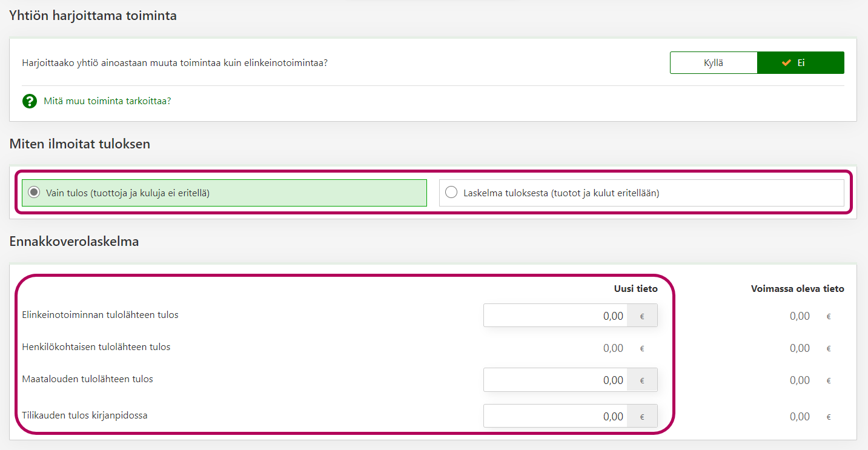
Task: Focus the Elinkeinotoiminnan tulolähteen tulos input field
Action: coord(555,316)
